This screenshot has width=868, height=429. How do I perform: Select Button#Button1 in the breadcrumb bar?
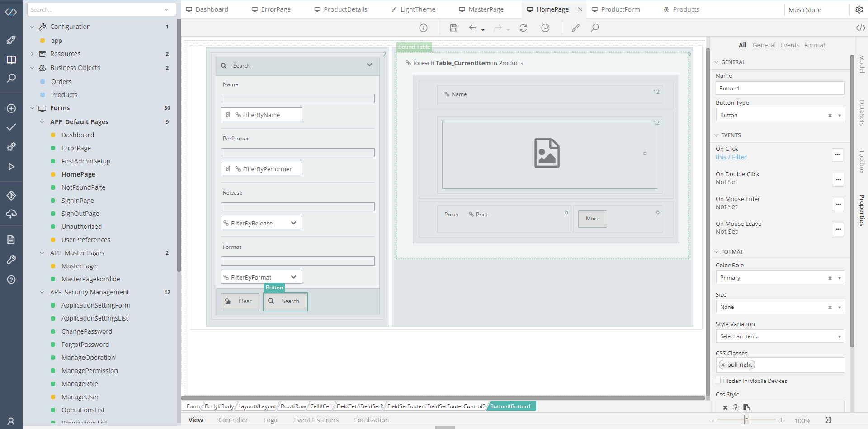[x=511, y=406]
